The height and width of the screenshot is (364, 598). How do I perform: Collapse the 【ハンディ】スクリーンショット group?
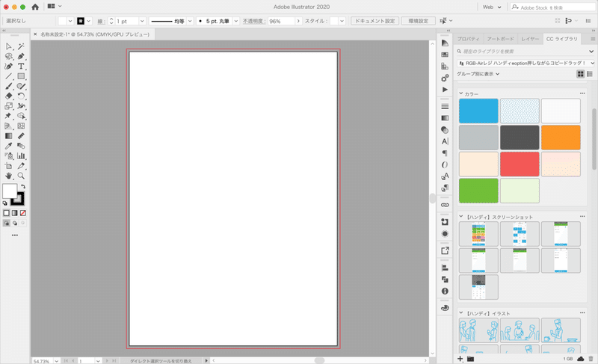461,217
